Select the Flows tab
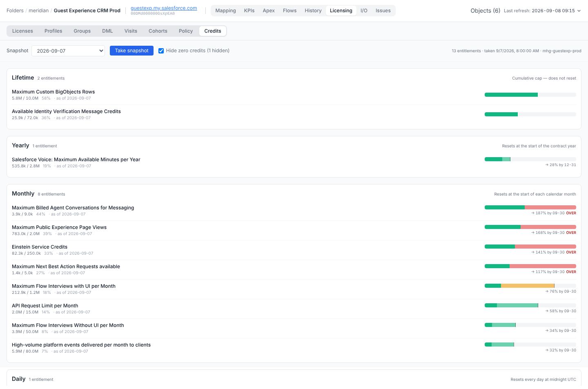This screenshot has width=588, height=389. point(290,11)
